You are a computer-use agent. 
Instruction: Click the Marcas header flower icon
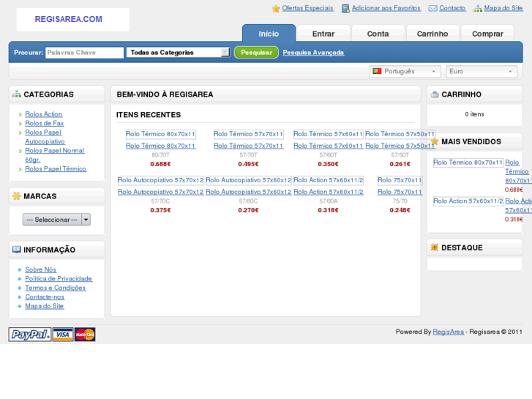[17, 196]
